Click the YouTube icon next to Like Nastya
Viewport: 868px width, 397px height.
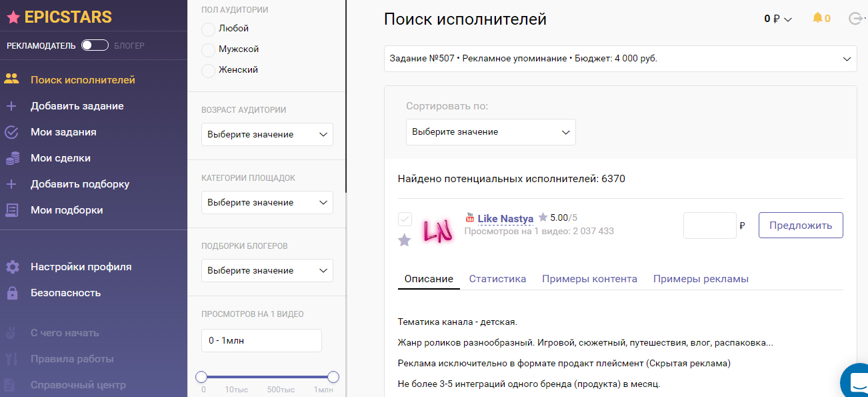point(470,217)
